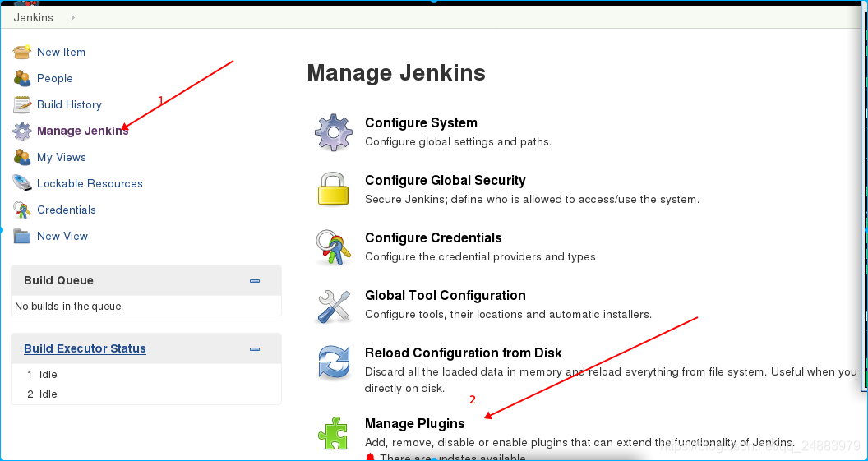
Task: Click the Credentials keys icon in sidebar
Action: point(22,210)
